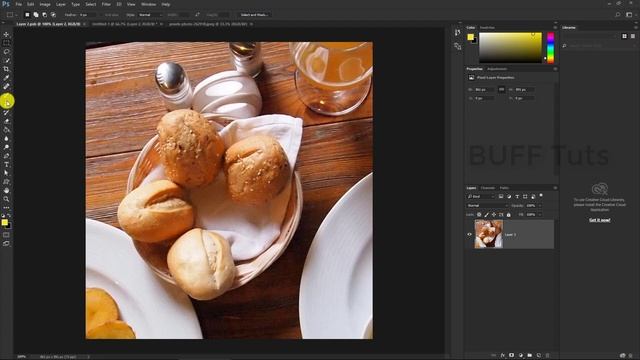Select the Hand tool
The width and height of the screenshot is (640, 360).
click(x=6, y=191)
